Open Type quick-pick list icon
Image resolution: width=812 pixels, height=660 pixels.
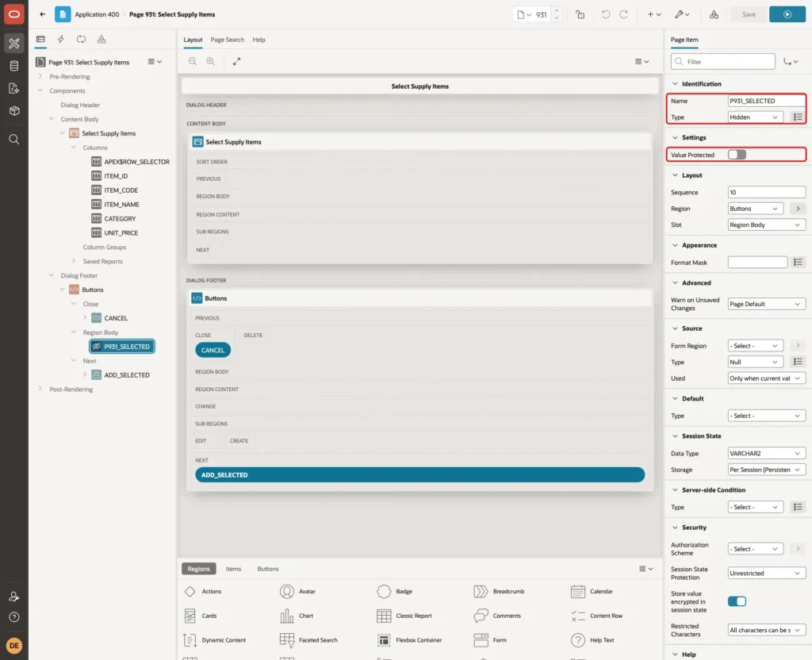point(798,117)
